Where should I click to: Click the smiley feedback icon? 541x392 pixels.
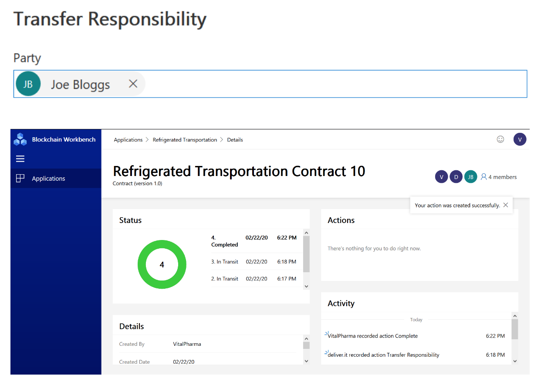(500, 139)
